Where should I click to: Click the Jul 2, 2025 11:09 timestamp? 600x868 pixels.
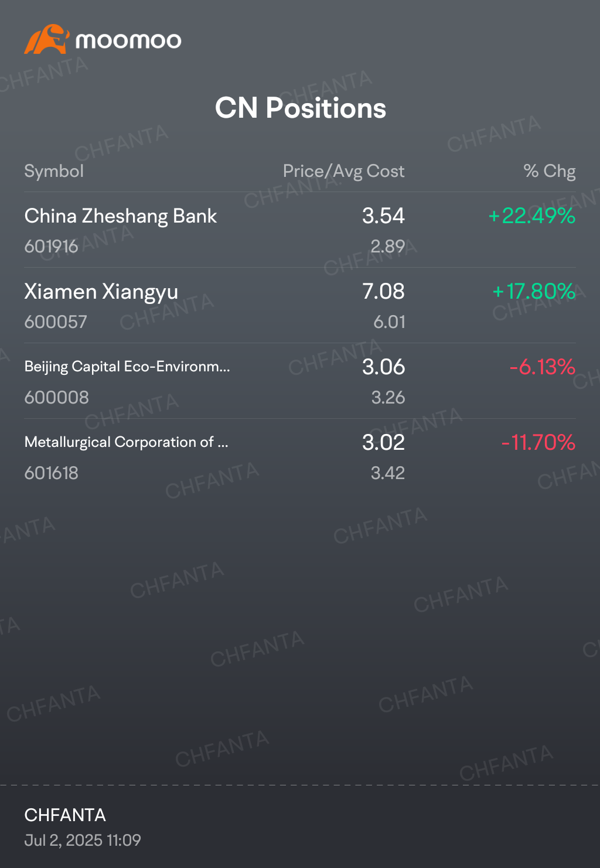coord(83,840)
